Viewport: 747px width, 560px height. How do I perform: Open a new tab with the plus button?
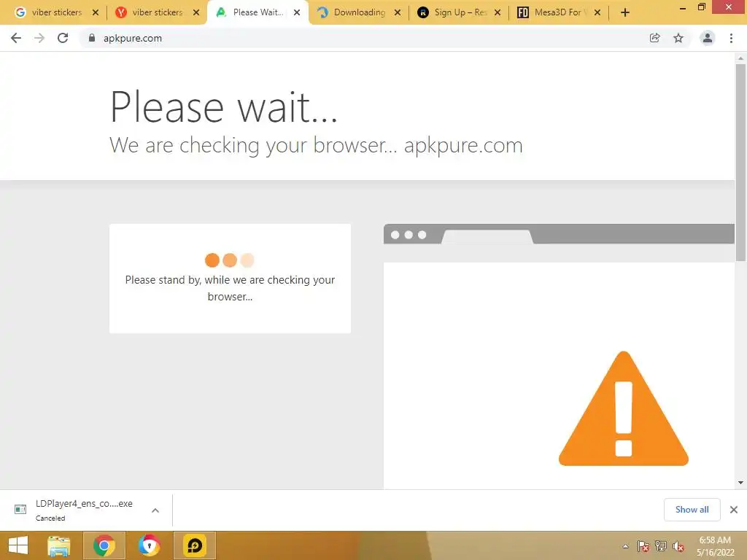(625, 12)
